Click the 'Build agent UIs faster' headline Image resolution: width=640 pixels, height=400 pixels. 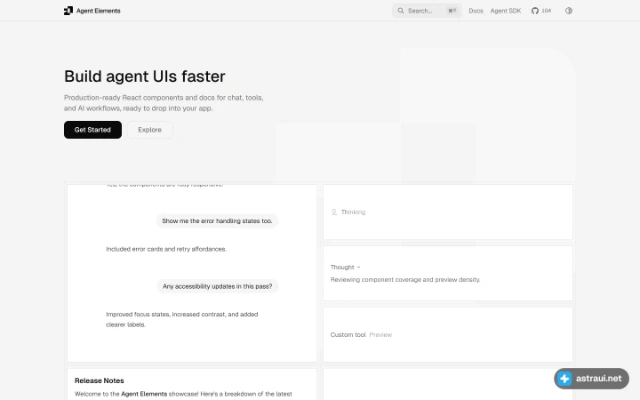pos(144,76)
